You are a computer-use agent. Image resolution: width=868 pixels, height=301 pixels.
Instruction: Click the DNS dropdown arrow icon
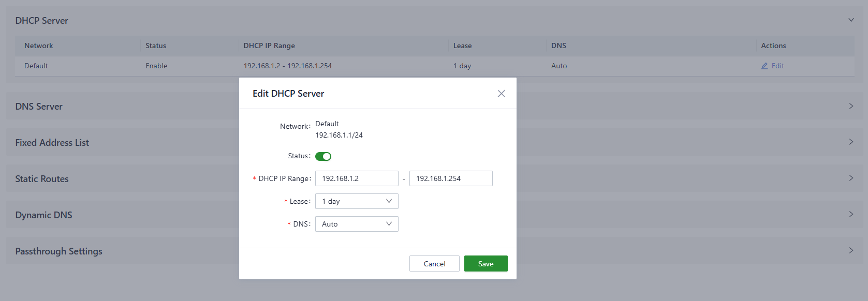pos(389,224)
